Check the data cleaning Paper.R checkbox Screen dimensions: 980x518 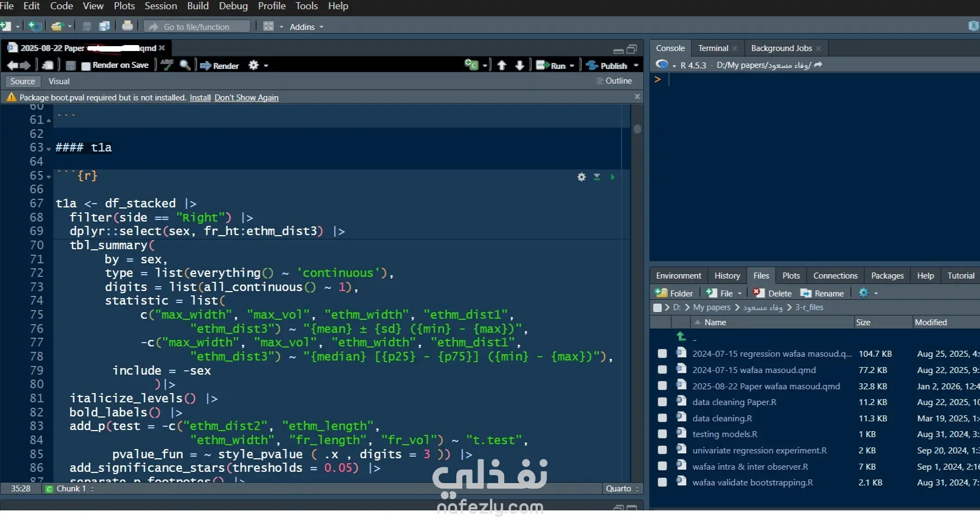pos(662,402)
